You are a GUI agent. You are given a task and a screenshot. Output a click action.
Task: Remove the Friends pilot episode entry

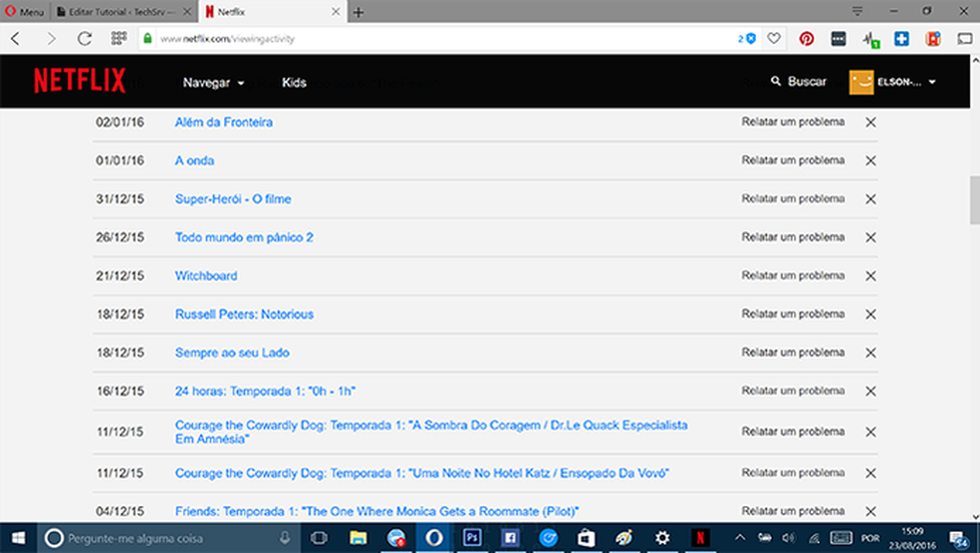click(870, 512)
